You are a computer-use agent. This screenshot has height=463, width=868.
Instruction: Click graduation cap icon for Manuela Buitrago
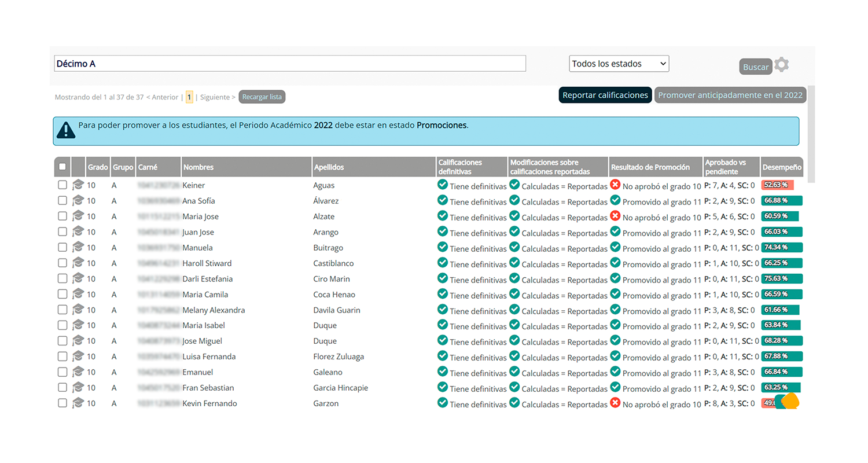pyautogui.click(x=78, y=247)
